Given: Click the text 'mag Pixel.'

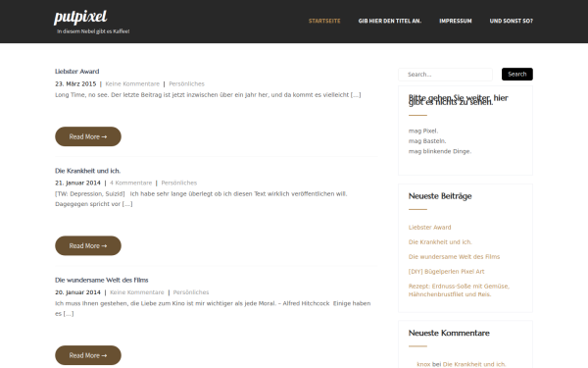Looking at the screenshot, I should (x=423, y=131).
